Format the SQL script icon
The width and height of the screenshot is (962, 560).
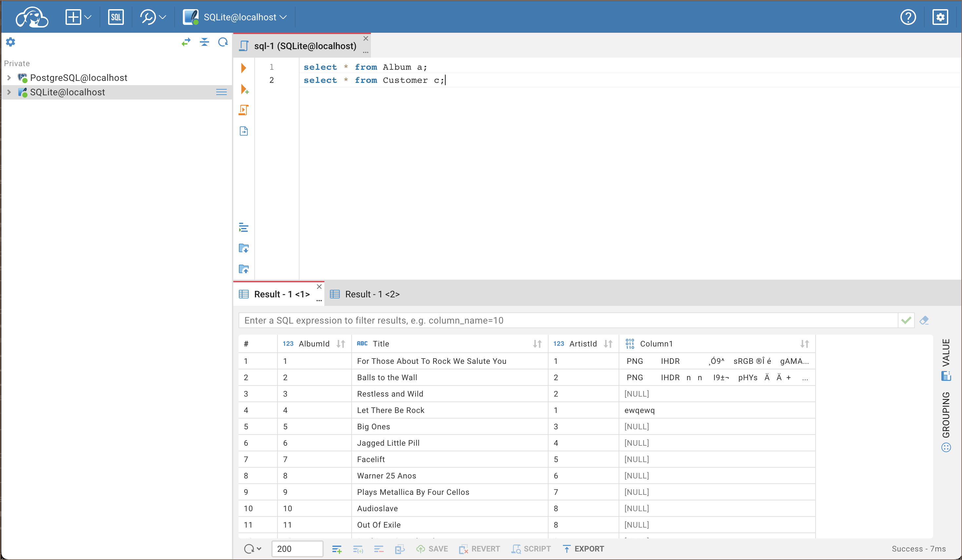(243, 228)
